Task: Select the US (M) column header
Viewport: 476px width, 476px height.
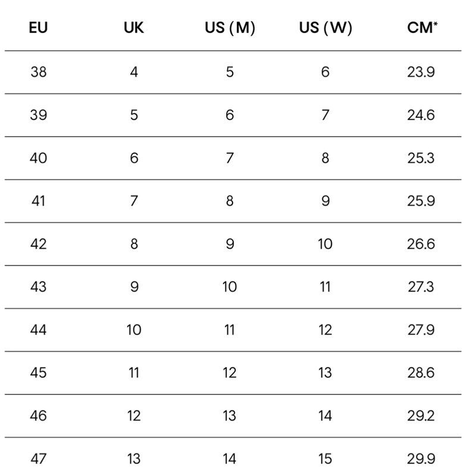Action: click(x=230, y=28)
